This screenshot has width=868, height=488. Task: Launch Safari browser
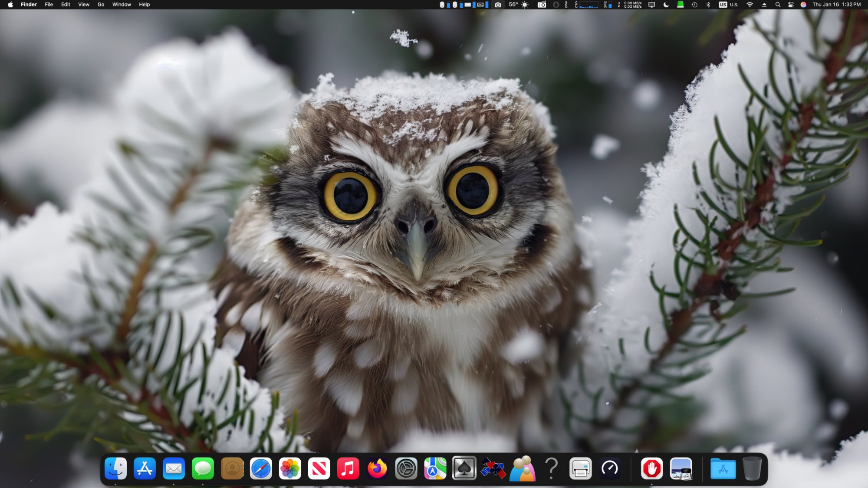coord(261,468)
